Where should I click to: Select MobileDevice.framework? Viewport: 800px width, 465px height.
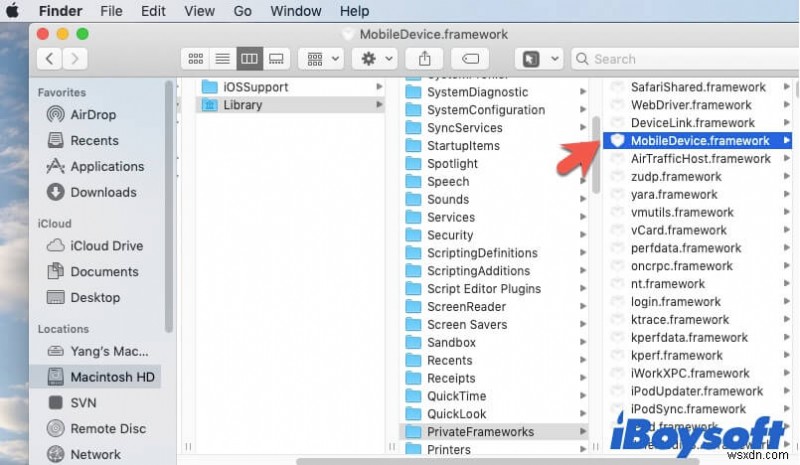[x=697, y=140]
